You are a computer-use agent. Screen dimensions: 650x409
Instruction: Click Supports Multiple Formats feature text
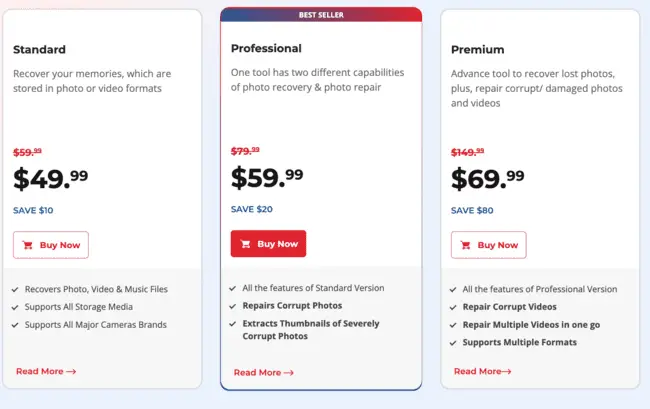[519, 342]
